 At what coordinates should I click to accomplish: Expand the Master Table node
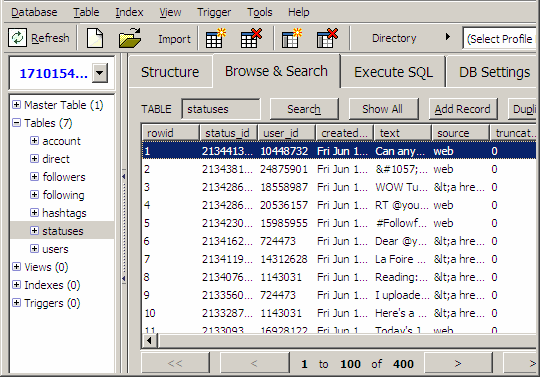click(16, 104)
